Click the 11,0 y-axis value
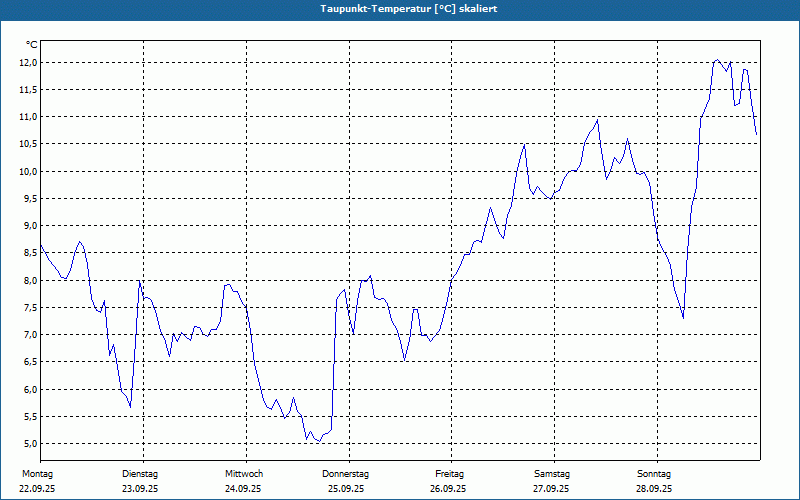The width and height of the screenshot is (800, 500). click(x=28, y=117)
